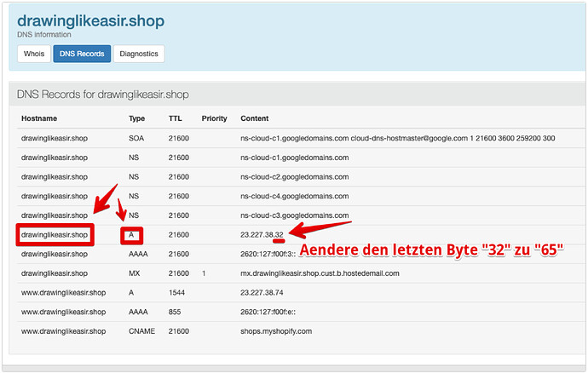This screenshot has width=588, height=373.
Task: Click shops.myshopify.com content
Action: coord(276,331)
